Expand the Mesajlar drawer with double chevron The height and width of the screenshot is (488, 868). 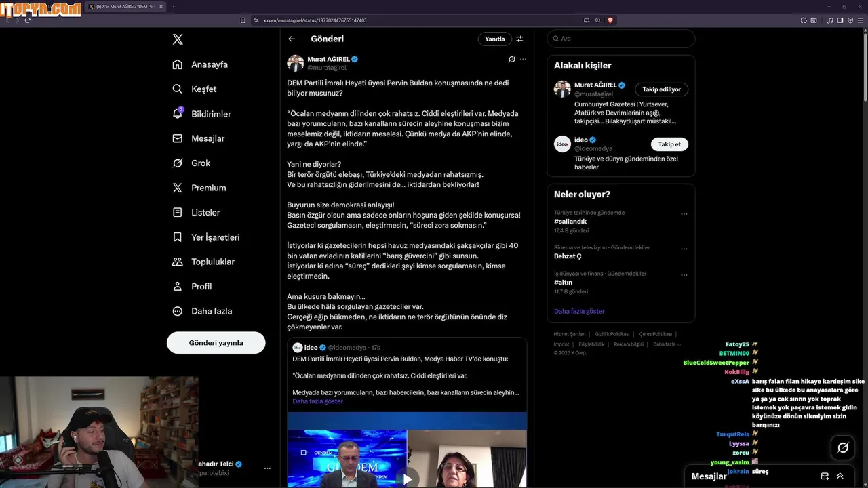840,476
